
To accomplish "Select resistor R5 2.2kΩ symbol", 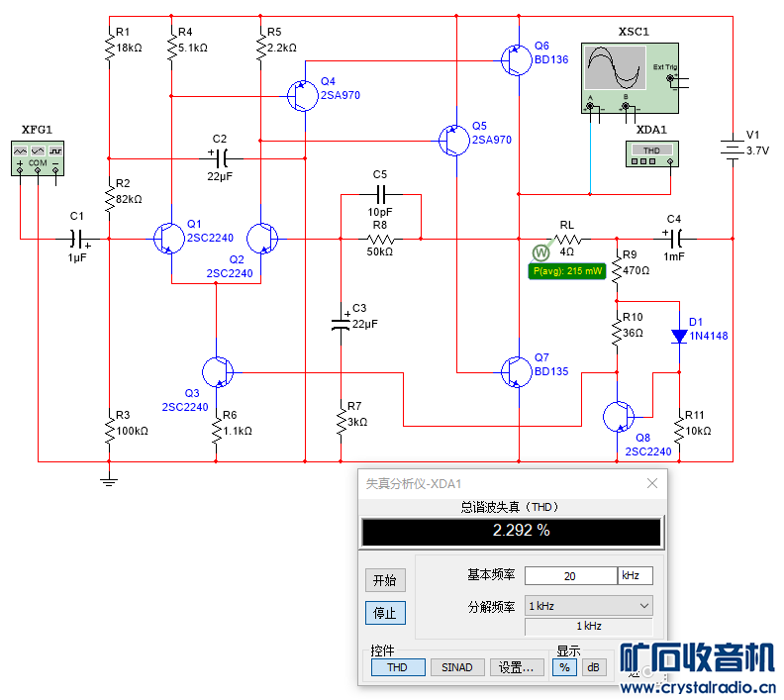I will point(260,47).
